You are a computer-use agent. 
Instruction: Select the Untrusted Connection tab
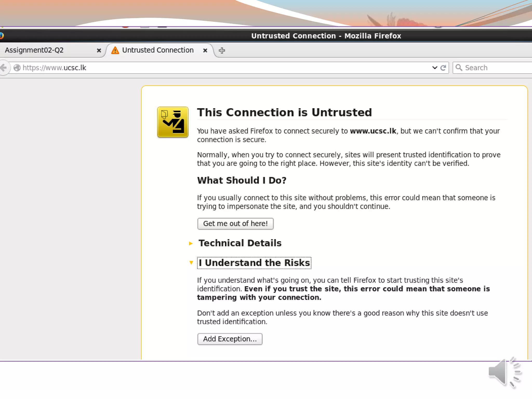(x=158, y=50)
